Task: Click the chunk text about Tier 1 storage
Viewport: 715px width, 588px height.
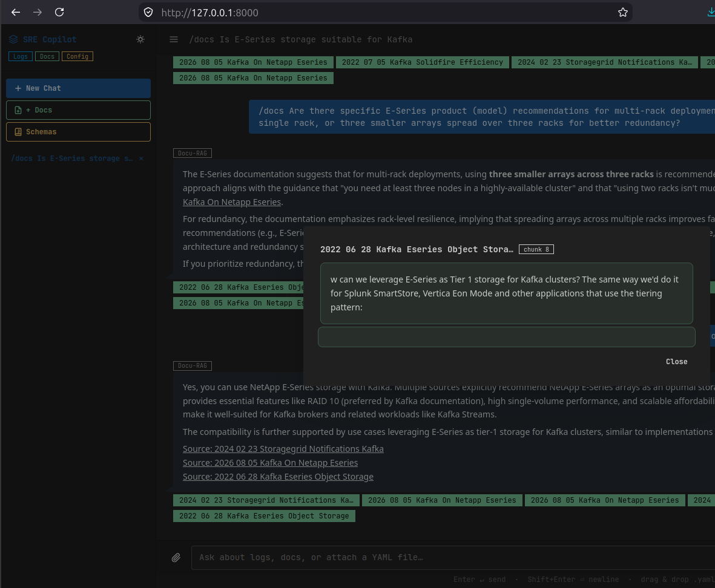Action: tap(507, 293)
